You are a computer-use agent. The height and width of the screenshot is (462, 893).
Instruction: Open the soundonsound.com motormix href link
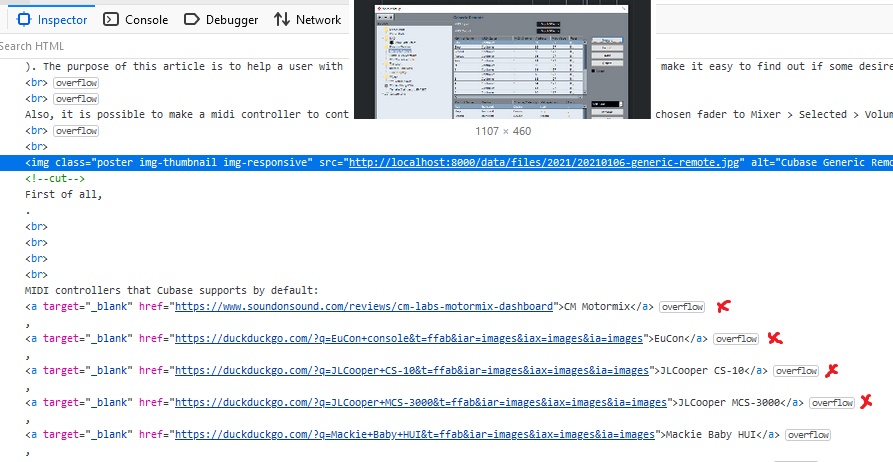364,306
